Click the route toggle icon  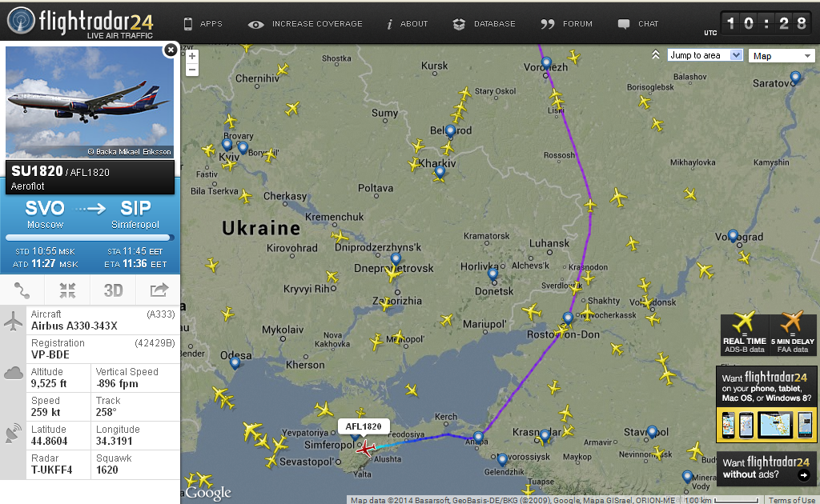click(22, 290)
